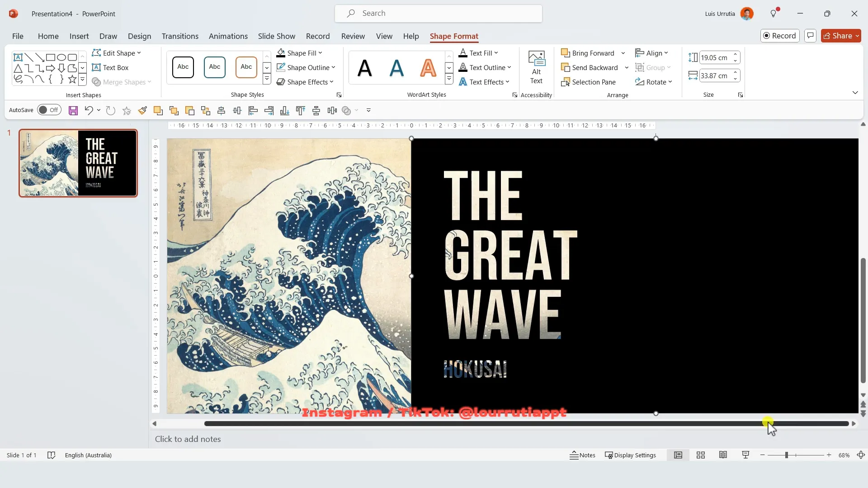Click the Share button
868x488 pixels.
[841, 36]
